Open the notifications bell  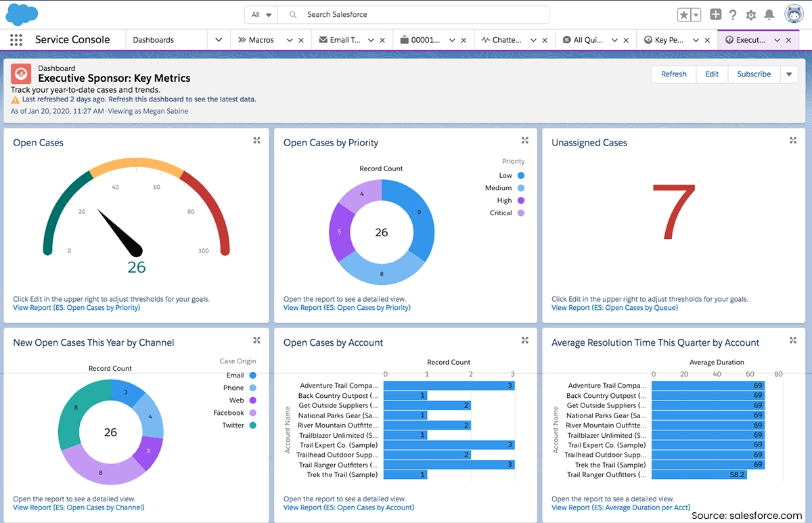(x=769, y=15)
